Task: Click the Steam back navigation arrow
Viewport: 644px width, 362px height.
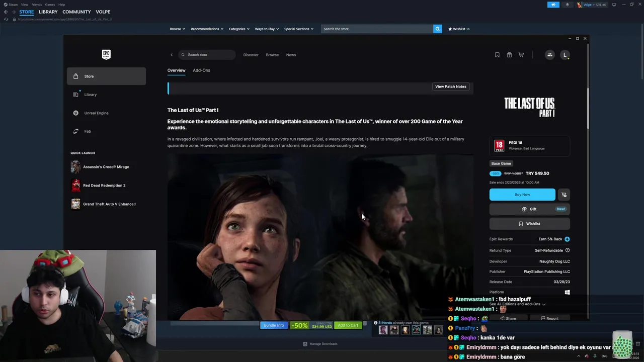Action: coord(6,12)
